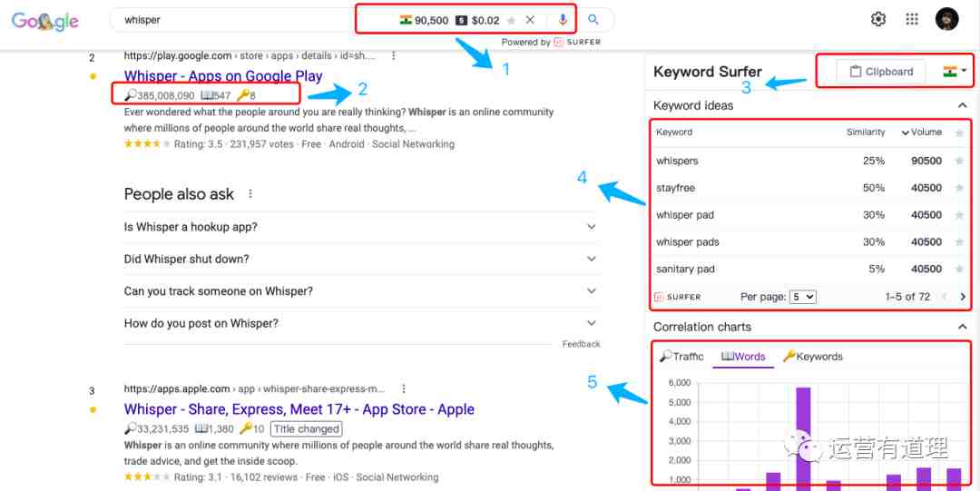
Task: Switch to the Keywords chart tab
Action: [x=812, y=357]
